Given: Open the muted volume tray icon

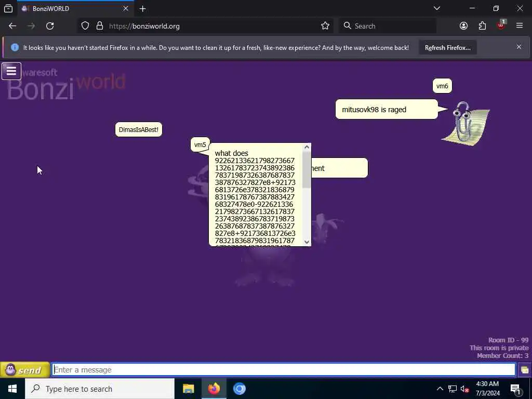Looking at the screenshot, I should point(464,389).
